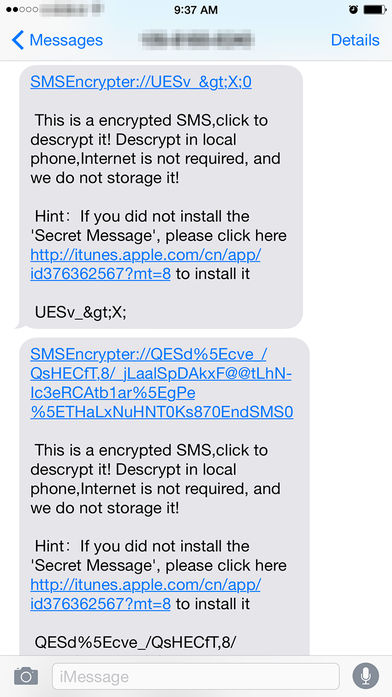Image resolution: width=392 pixels, height=697 pixels.
Task: Tap the microphone audio message icon
Action: click(x=365, y=676)
